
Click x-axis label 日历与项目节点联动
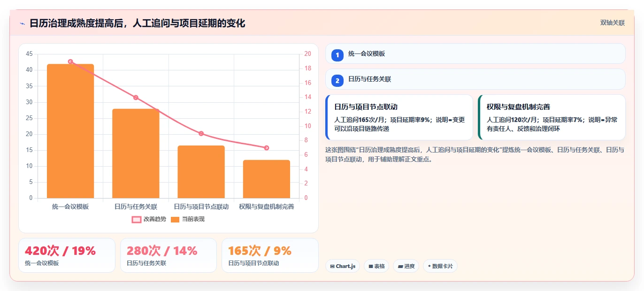[x=201, y=207]
